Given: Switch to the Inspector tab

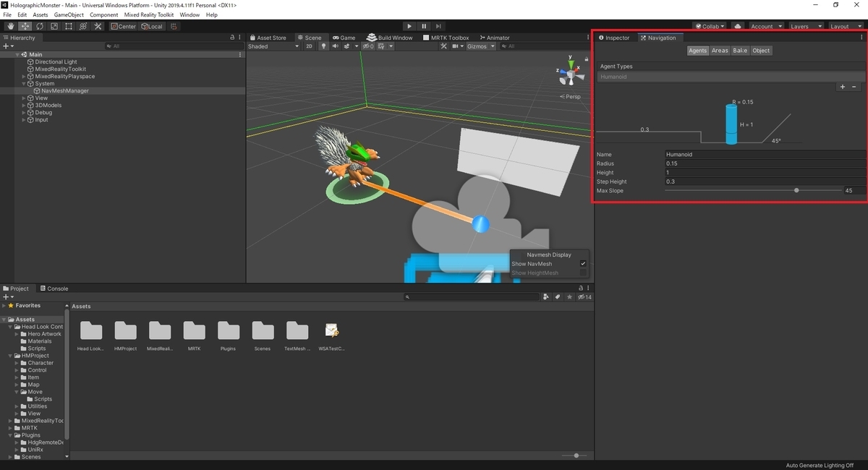Looking at the screenshot, I should click(614, 38).
